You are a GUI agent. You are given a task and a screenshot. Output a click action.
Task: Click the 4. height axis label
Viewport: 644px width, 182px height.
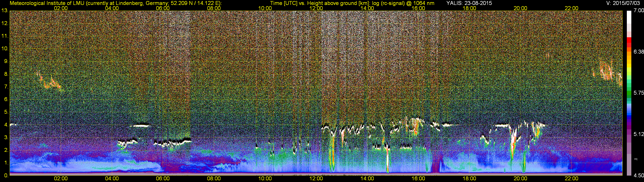click(x=6, y=125)
